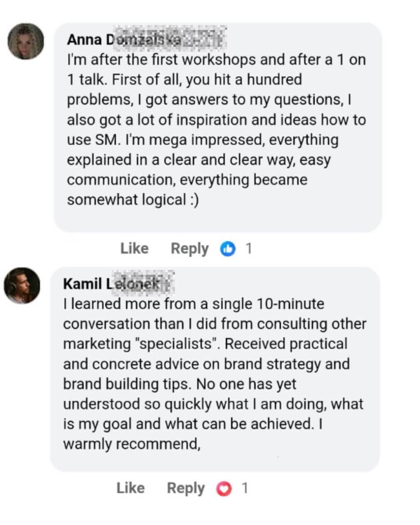420x525 pixels.
Task: Reply to Kamil's comment
Action: [x=185, y=488]
